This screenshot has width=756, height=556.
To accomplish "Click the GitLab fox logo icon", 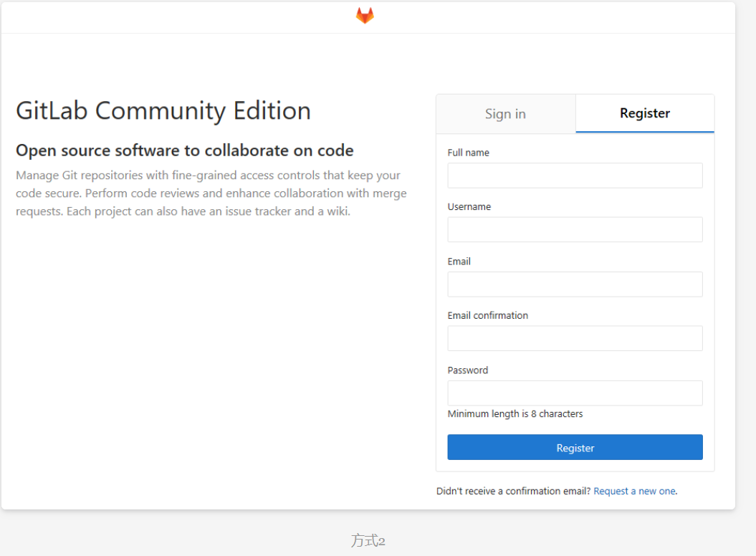I will click(x=365, y=14).
